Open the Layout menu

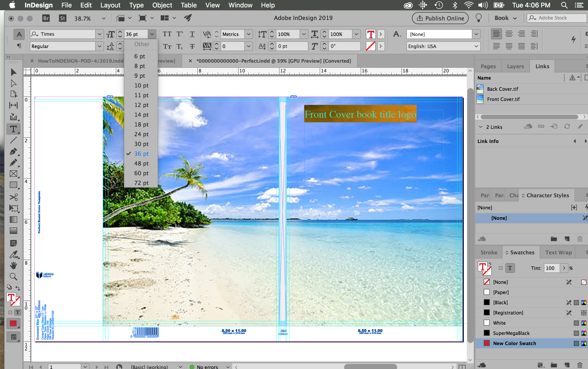point(110,5)
